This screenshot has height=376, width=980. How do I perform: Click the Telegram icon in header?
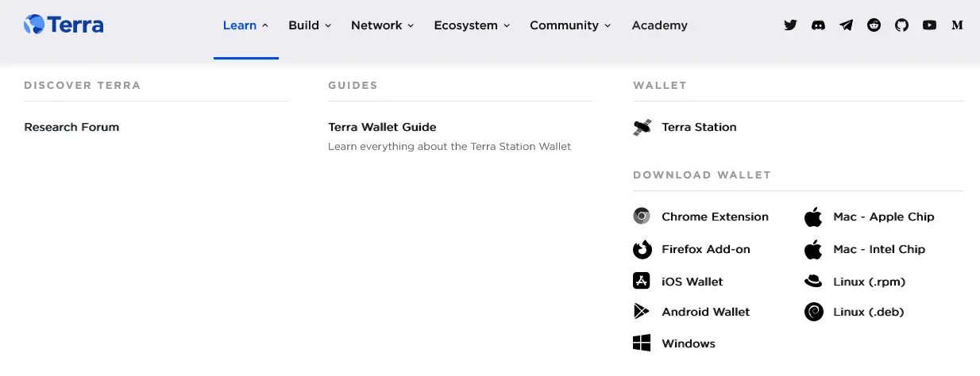coord(847,25)
